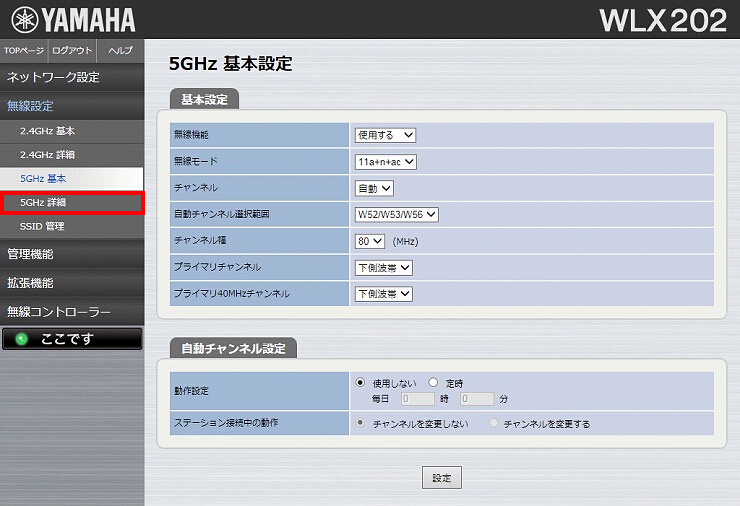Select the 5GHz 基本 menu item
Viewport: 740px width, 506px height.
tap(72, 178)
